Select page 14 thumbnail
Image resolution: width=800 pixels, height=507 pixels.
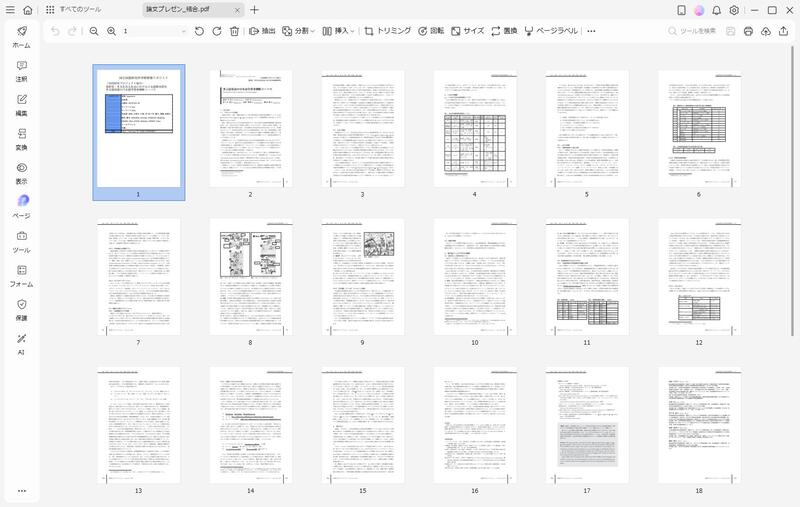pyautogui.click(x=251, y=425)
